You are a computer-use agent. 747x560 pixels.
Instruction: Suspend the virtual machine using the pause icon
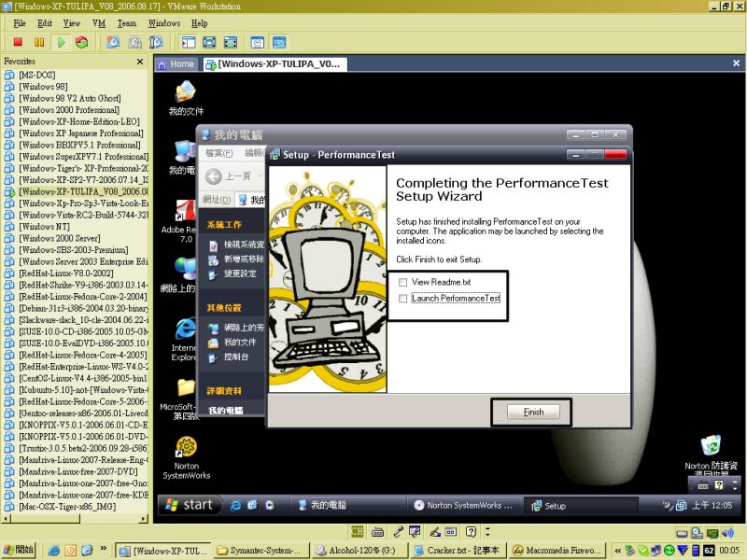point(39,42)
